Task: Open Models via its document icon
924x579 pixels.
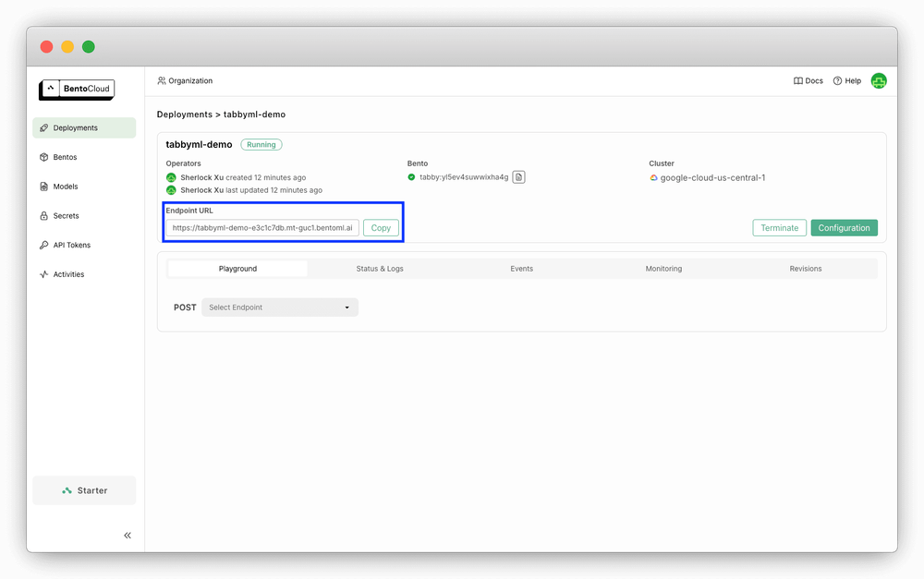Action: point(43,187)
